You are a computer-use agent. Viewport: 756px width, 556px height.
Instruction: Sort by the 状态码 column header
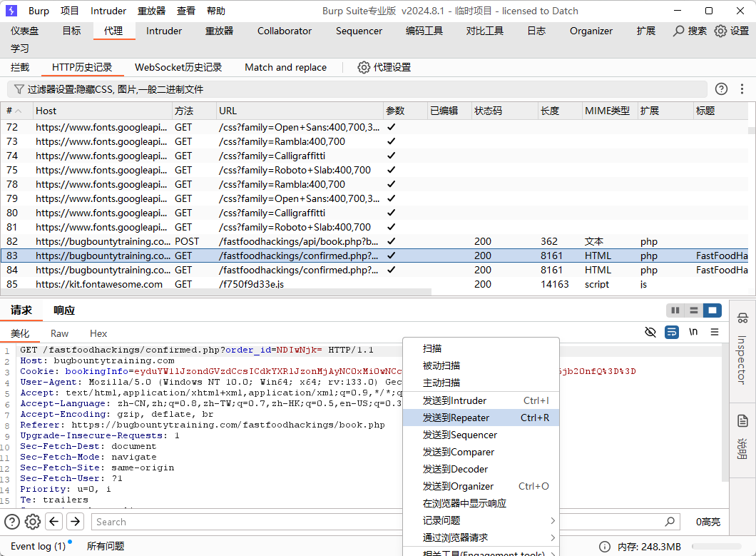504,111
